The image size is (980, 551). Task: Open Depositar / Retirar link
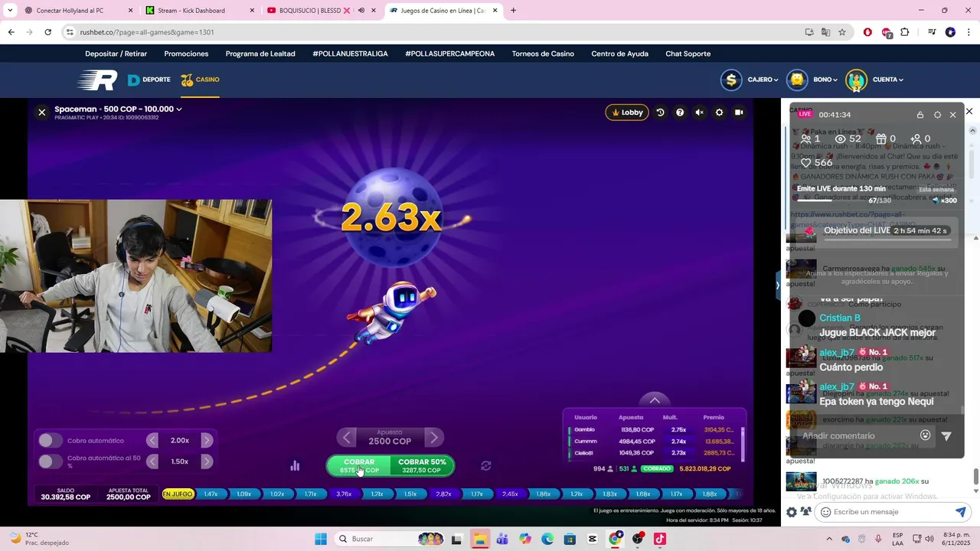pos(116,54)
